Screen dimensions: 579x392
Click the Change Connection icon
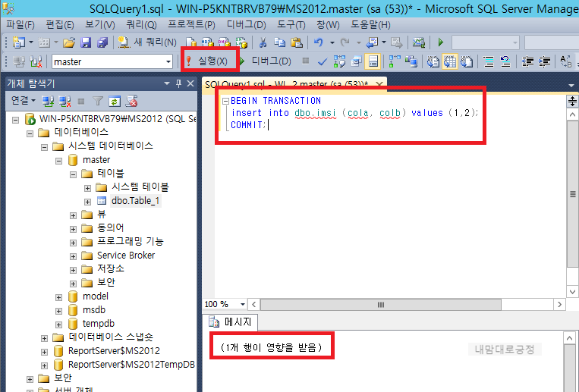coord(36,61)
